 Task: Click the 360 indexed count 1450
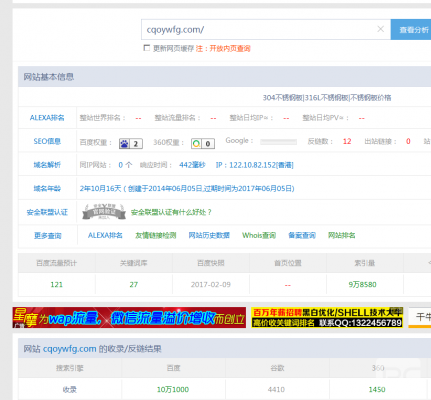click(377, 389)
